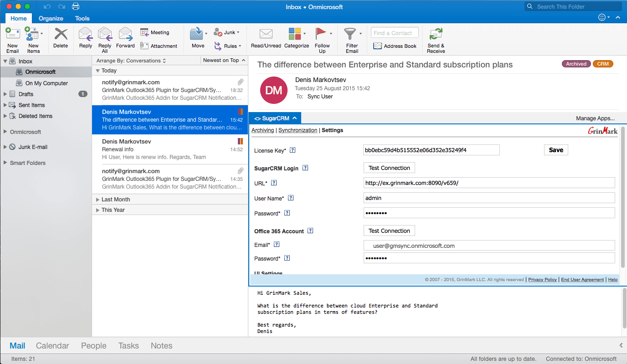This screenshot has width=627, height=364.
Task: Open the Calendar view
Action: 52,346
